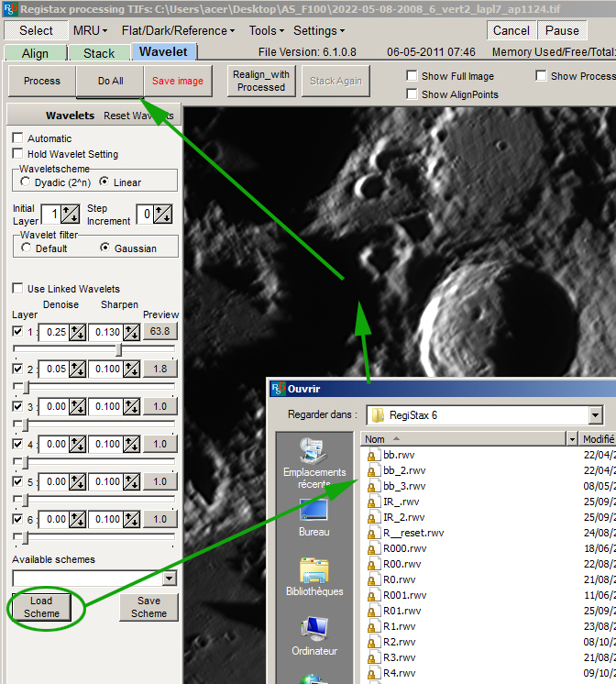Image resolution: width=616 pixels, height=684 pixels.
Task: Adjust layer 5 Sharpen stepper
Action: (131, 482)
